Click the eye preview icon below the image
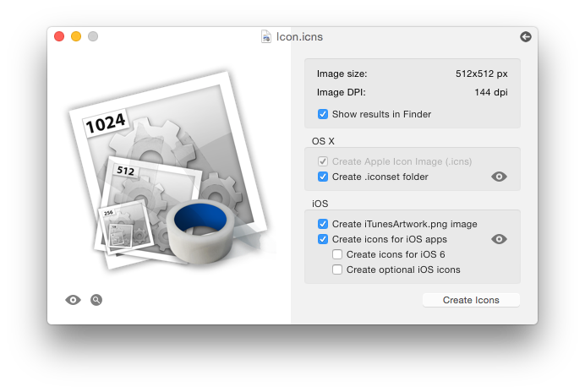The width and height of the screenshot is (585, 392). (x=73, y=300)
